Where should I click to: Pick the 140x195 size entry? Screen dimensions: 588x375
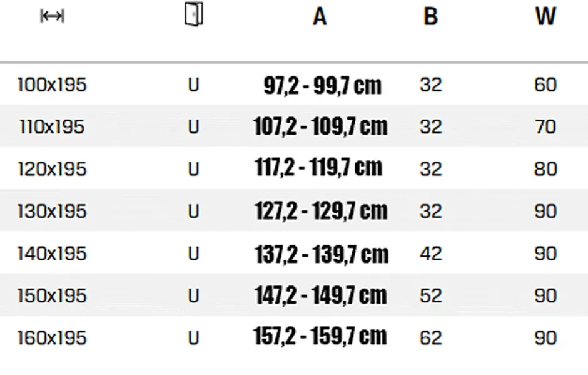pos(52,254)
